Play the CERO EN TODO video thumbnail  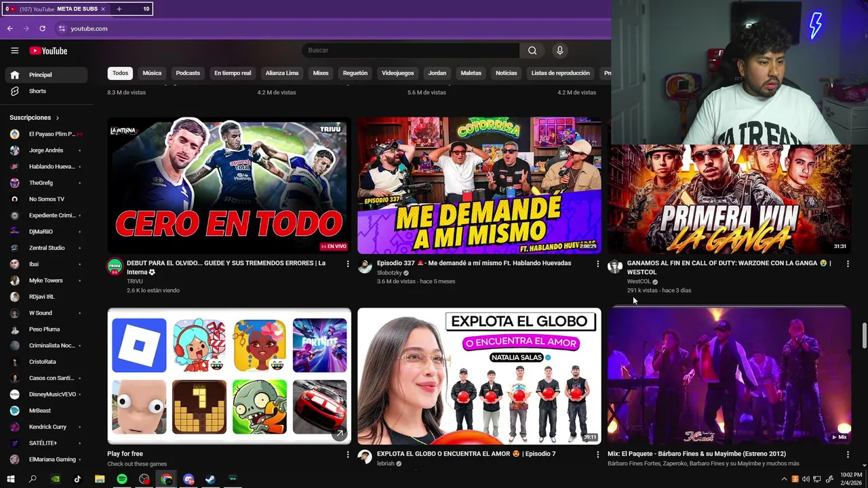coord(229,185)
